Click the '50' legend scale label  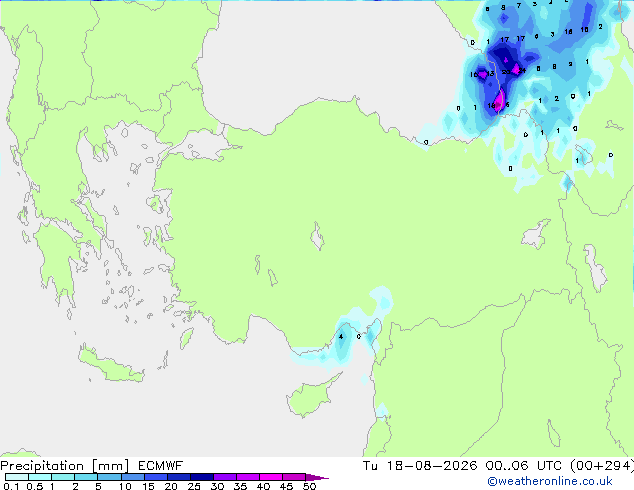coord(309,486)
